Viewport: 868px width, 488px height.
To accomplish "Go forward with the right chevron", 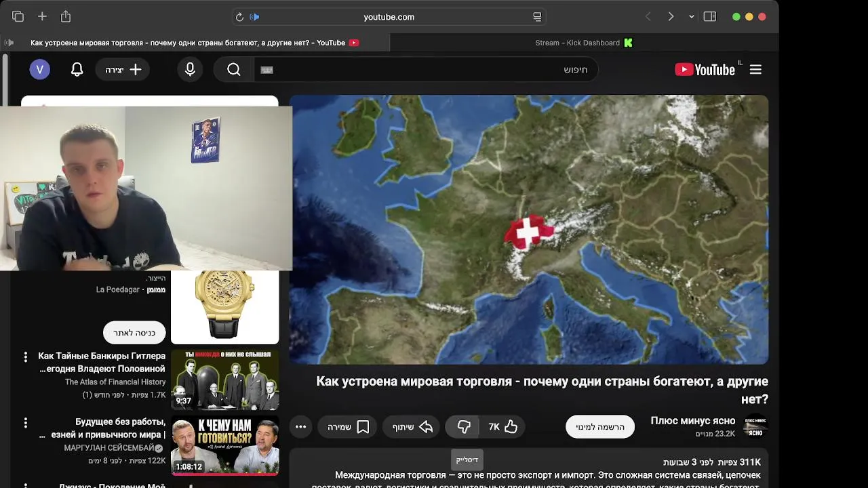I will pyautogui.click(x=671, y=16).
